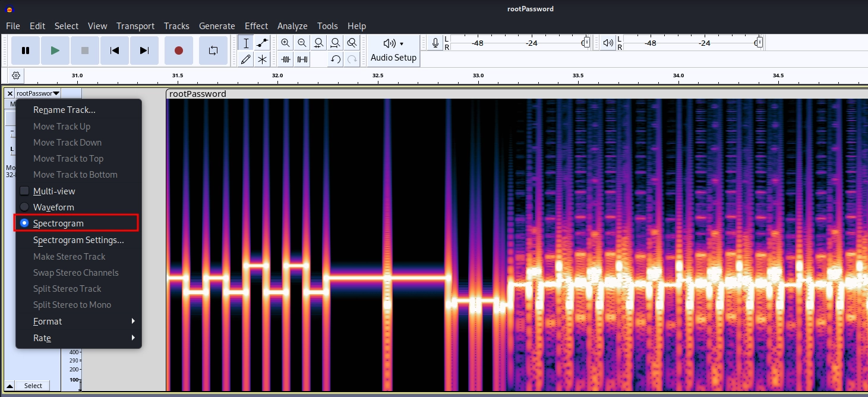Click Rename Track in the menu
The width and height of the screenshot is (868, 397).
(64, 110)
